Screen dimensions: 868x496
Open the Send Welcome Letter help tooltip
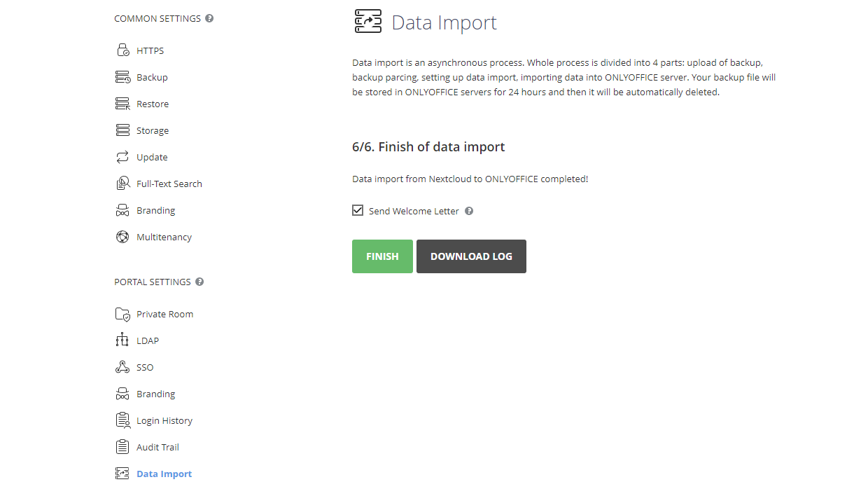(x=469, y=209)
